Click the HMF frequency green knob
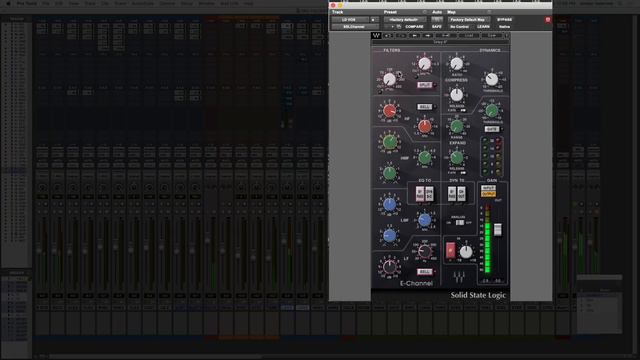The width and height of the screenshot is (640, 360). (x=424, y=157)
